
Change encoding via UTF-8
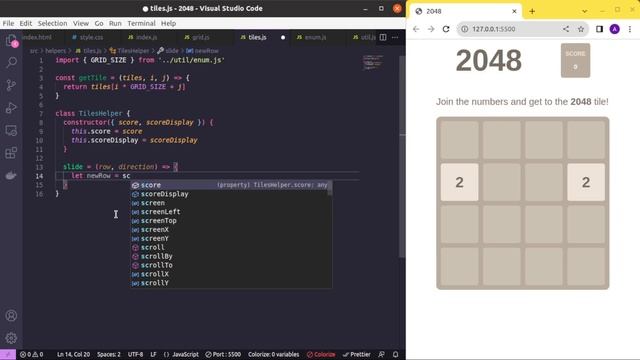(x=136, y=354)
